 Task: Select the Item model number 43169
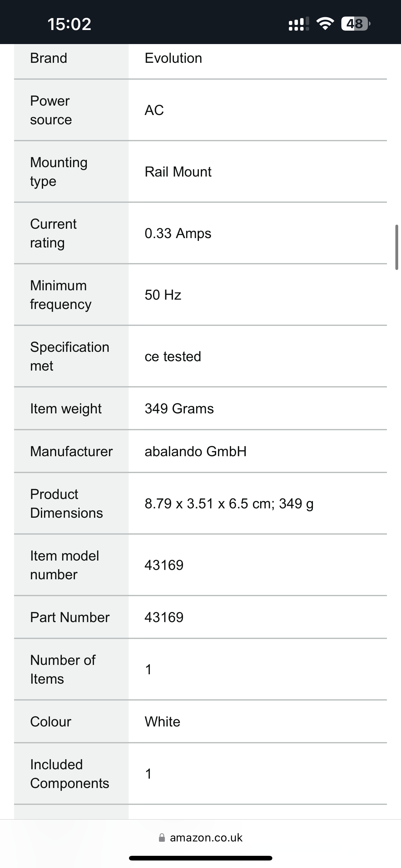coord(164,565)
